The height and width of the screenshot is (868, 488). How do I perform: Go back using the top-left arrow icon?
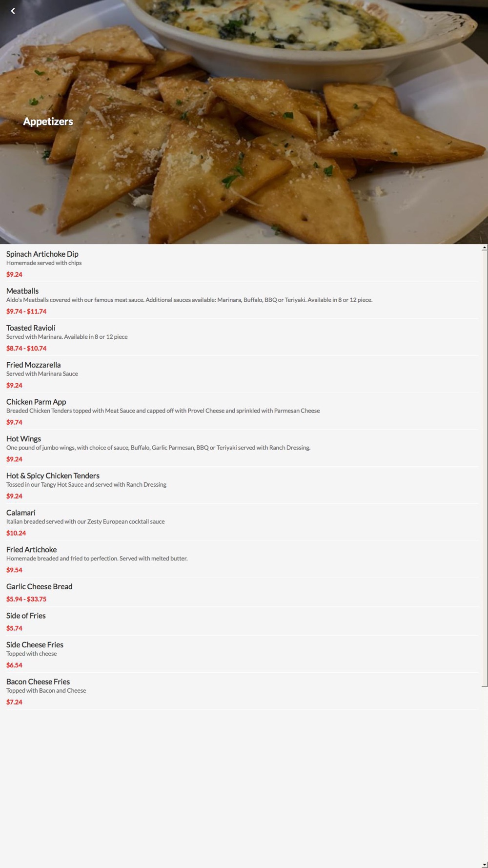click(x=13, y=11)
